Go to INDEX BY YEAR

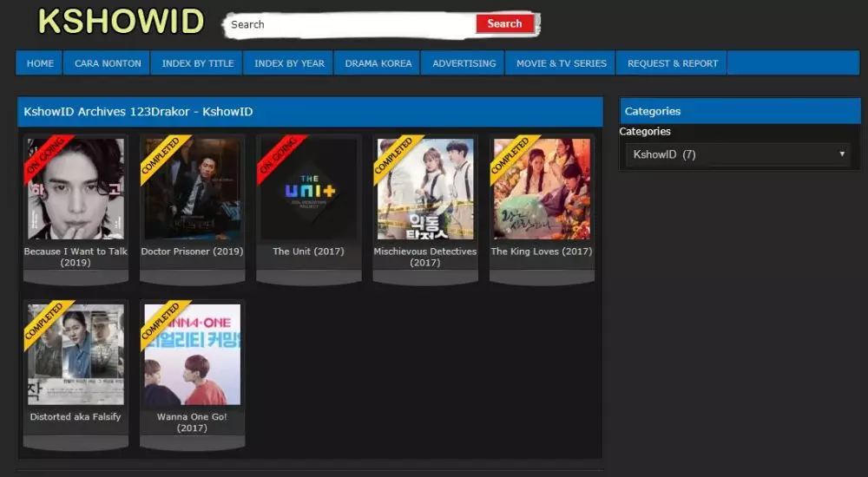289,63
